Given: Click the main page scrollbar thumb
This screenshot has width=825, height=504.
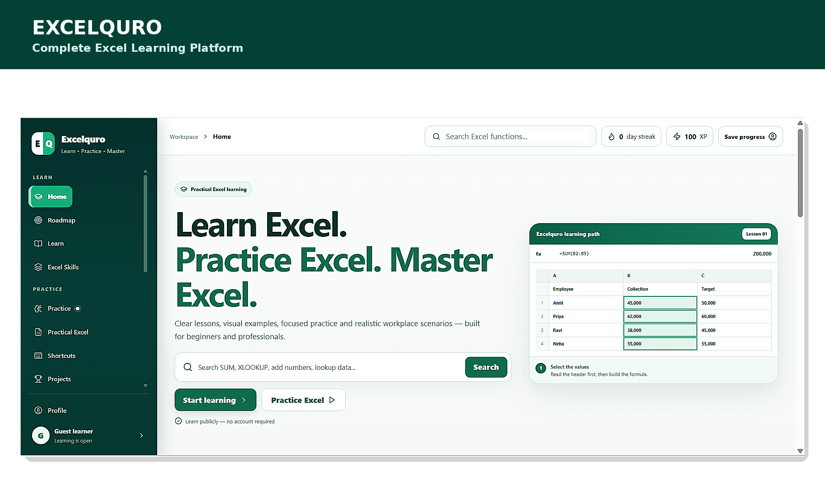Looking at the screenshot, I should click(800, 173).
